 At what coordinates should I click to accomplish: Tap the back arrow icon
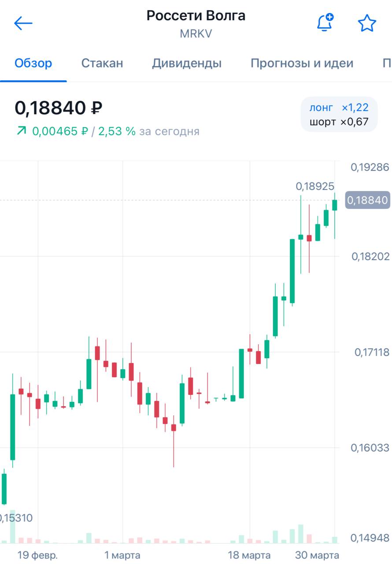click(23, 23)
